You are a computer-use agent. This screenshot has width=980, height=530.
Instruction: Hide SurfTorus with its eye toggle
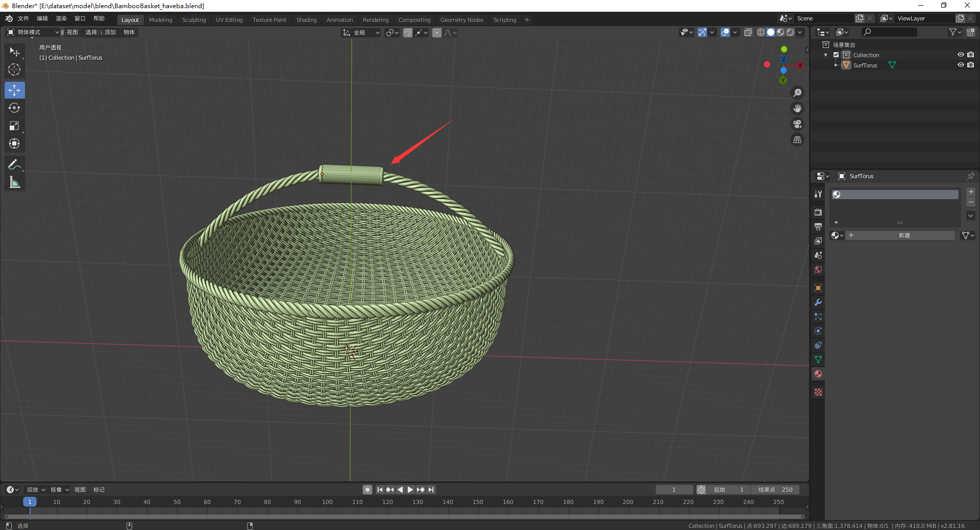pos(961,65)
